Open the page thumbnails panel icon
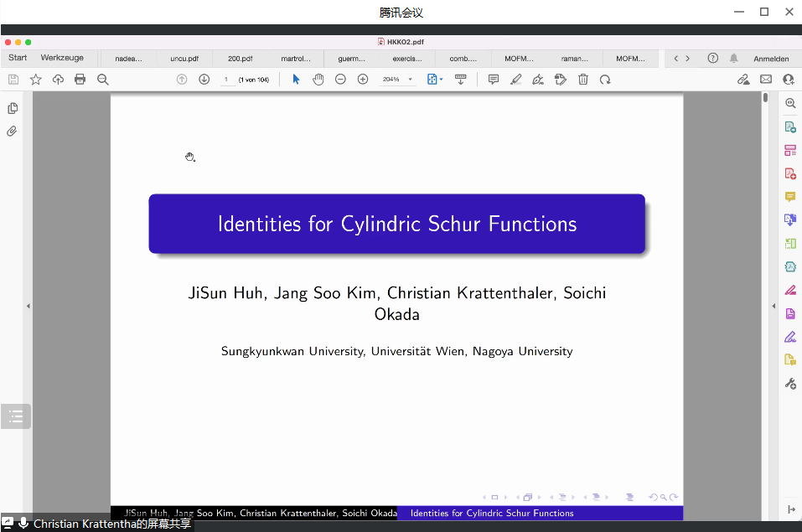 (12, 107)
